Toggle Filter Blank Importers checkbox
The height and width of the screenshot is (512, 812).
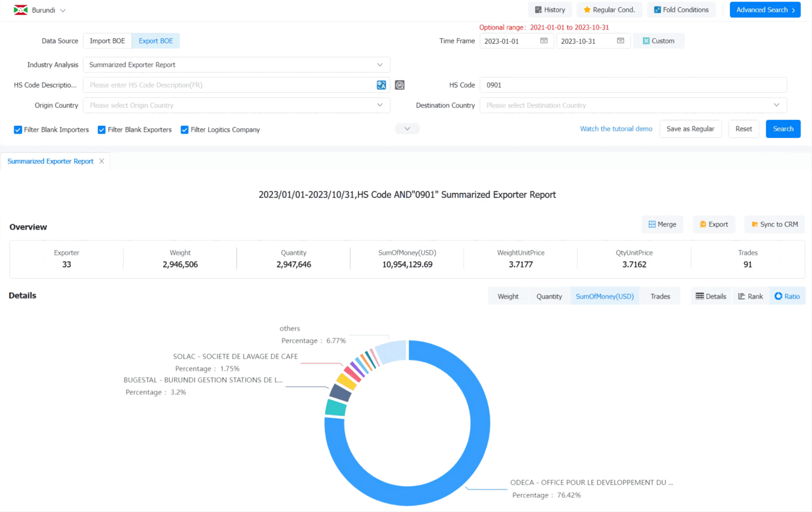point(18,130)
